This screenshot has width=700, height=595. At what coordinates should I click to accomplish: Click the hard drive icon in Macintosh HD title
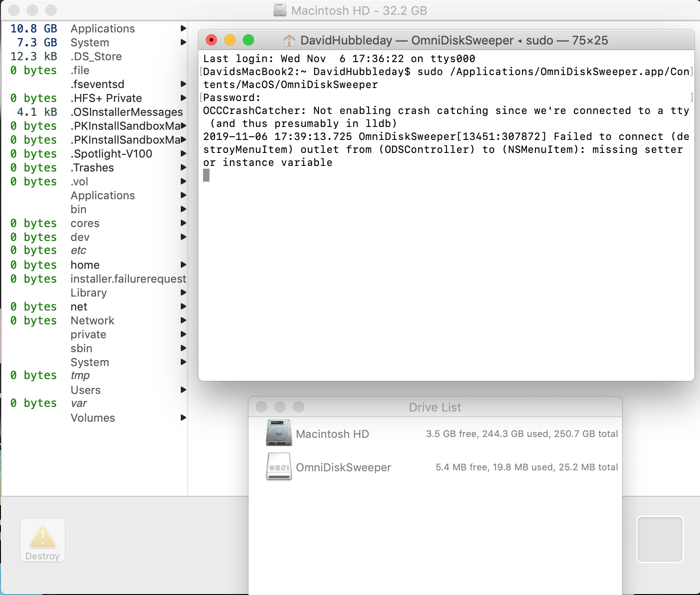point(280,10)
